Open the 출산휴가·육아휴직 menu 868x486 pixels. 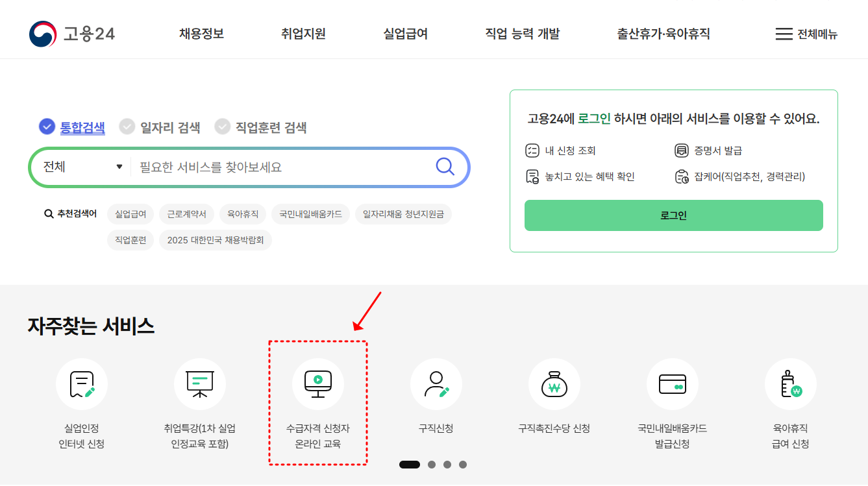(x=662, y=34)
